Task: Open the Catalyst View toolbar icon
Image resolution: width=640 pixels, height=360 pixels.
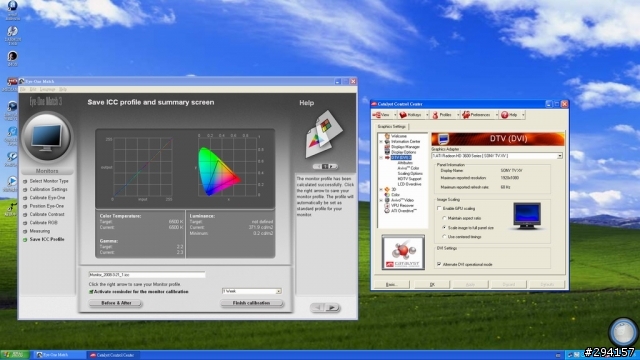Action: (x=376, y=115)
